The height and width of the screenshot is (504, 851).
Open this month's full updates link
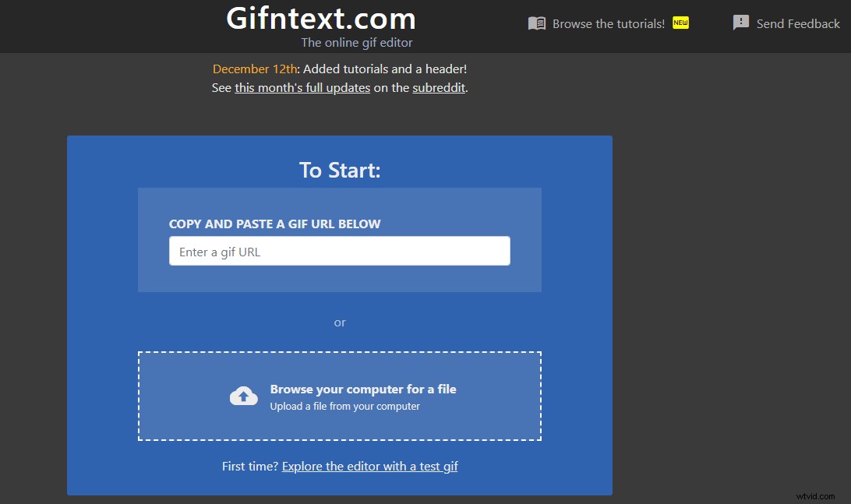click(302, 87)
